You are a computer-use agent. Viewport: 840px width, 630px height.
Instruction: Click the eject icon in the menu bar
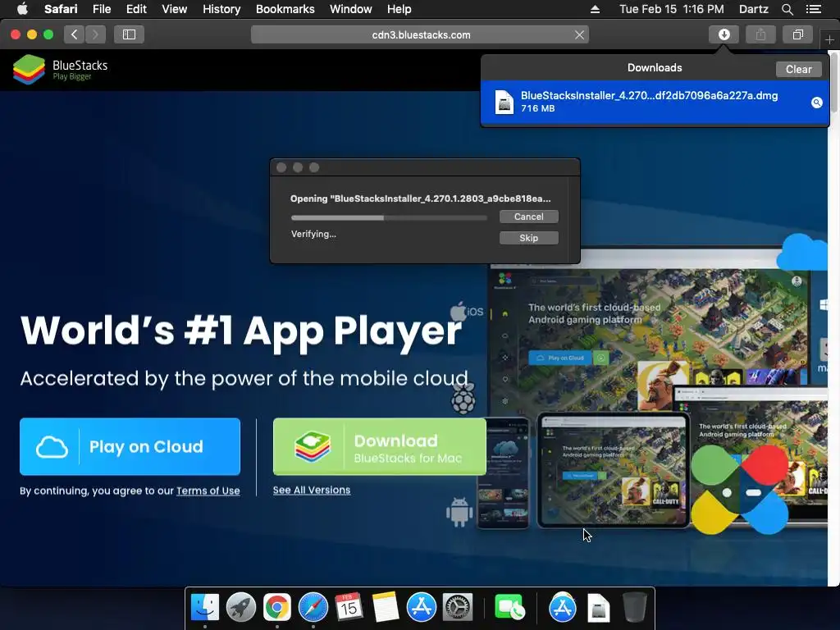tap(595, 9)
